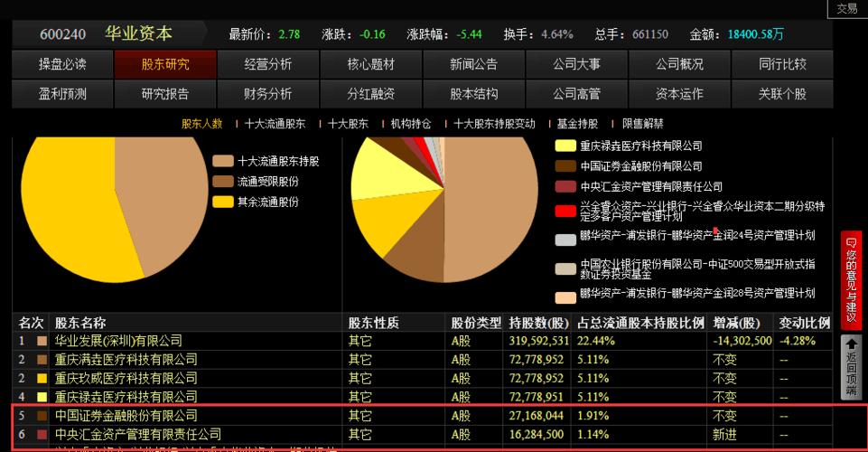Click latest price 2.78
This screenshot has height=452, width=868.
point(289,34)
